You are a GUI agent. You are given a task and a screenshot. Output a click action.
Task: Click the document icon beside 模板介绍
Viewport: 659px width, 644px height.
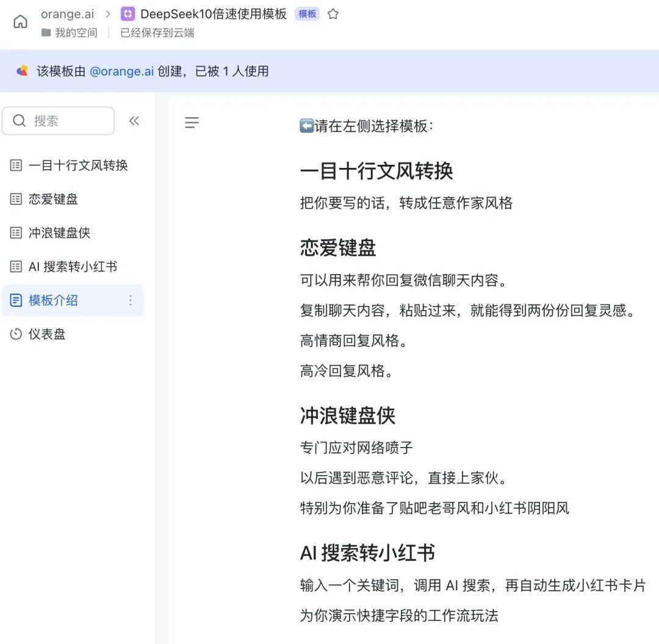(x=16, y=300)
